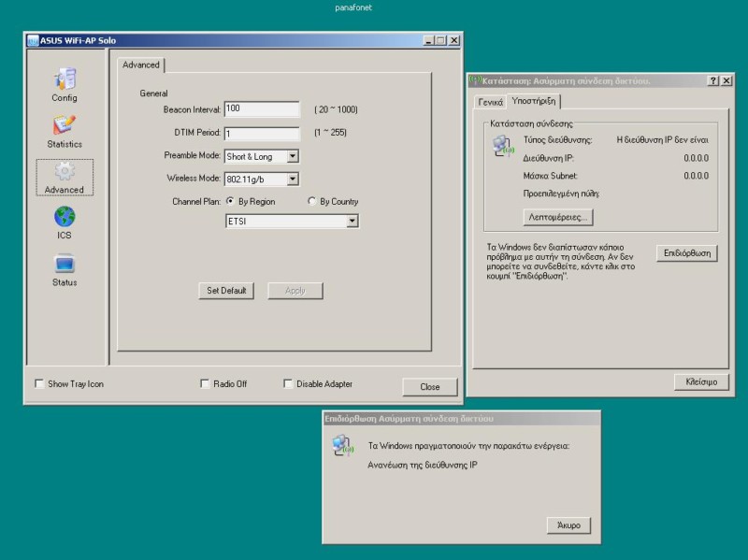Open the Λεπτομέρειες... details button
748x560 pixels.
[558, 217]
